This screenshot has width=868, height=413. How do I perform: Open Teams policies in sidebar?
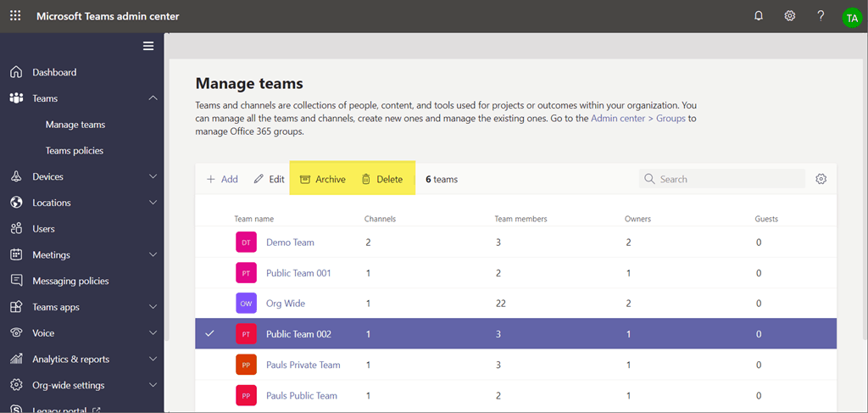click(x=75, y=151)
